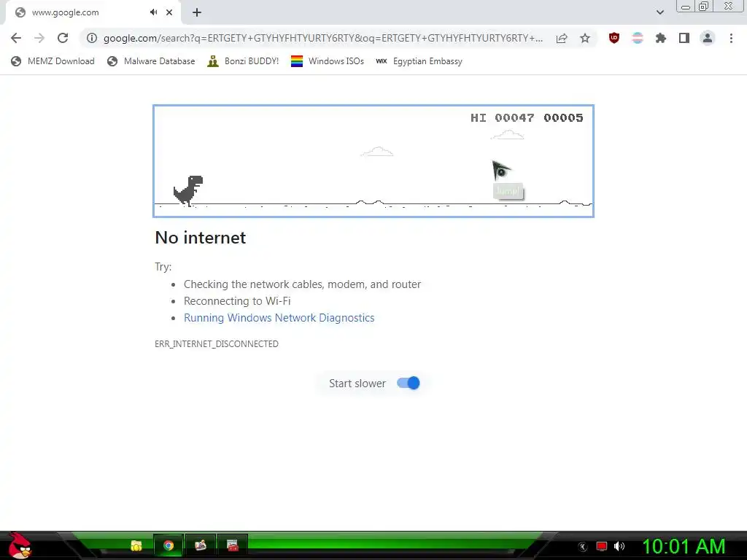The width and height of the screenshot is (747, 560).
Task: Select the Chrome taskbar icon
Action: [x=169, y=545]
